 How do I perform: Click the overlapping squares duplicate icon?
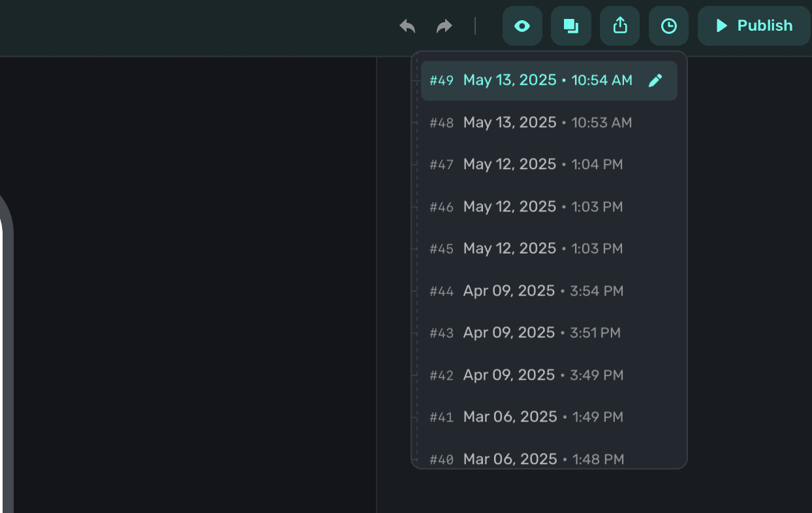point(571,26)
